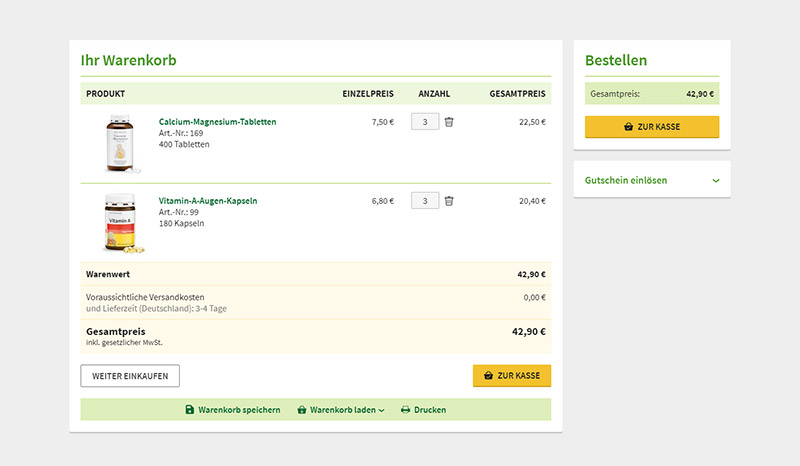This screenshot has width=800, height=466.
Task: Focus the quantity field for Calcium-Magnesium-Tabletten
Action: coord(425,122)
